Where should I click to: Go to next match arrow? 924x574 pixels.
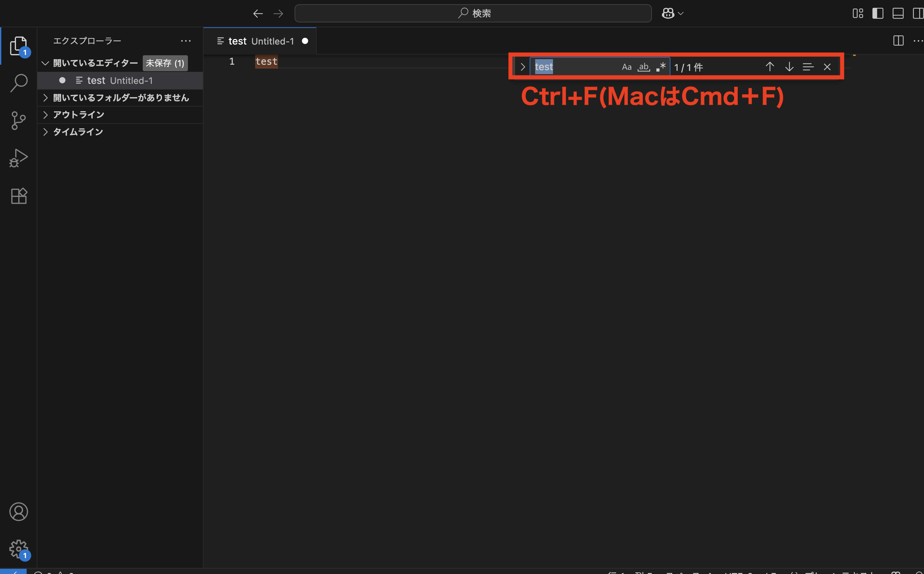coord(789,67)
